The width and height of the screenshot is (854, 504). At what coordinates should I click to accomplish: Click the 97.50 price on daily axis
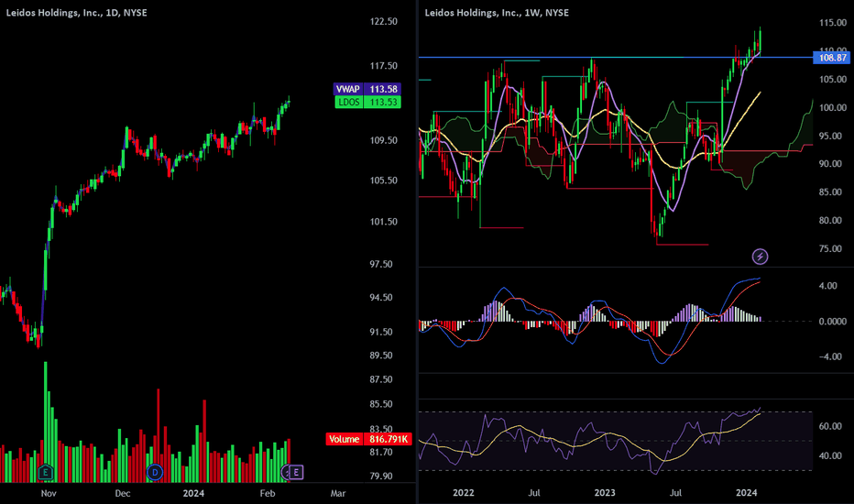pyautogui.click(x=381, y=264)
